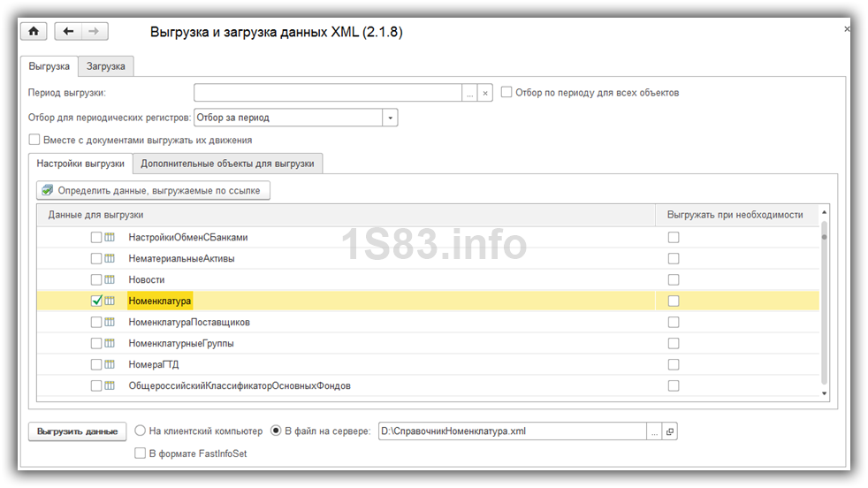
Task: Go forward using the right arrow
Action: (94, 32)
